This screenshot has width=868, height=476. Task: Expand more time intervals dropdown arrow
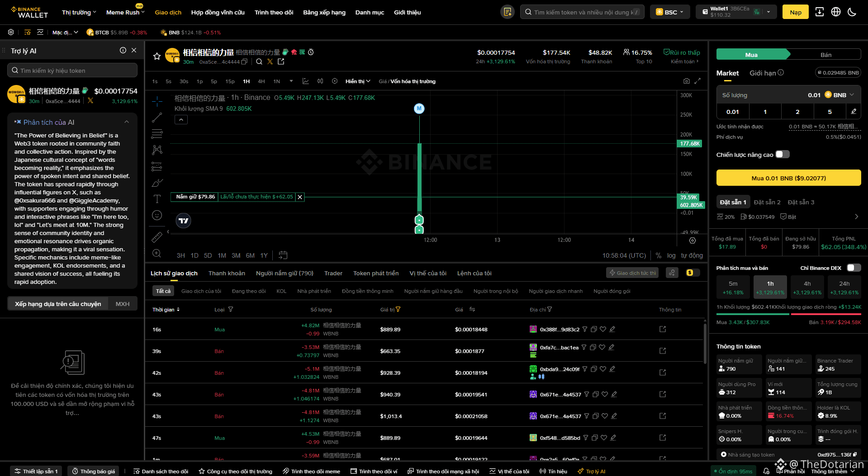point(291,81)
